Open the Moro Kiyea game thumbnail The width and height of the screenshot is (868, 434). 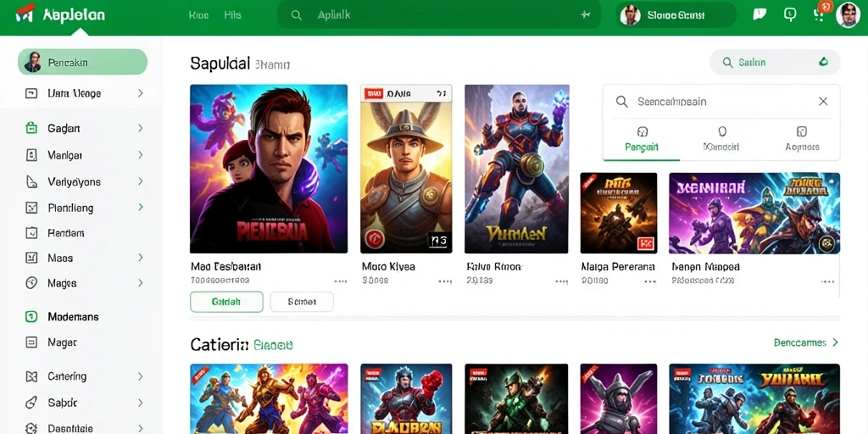click(x=406, y=169)
